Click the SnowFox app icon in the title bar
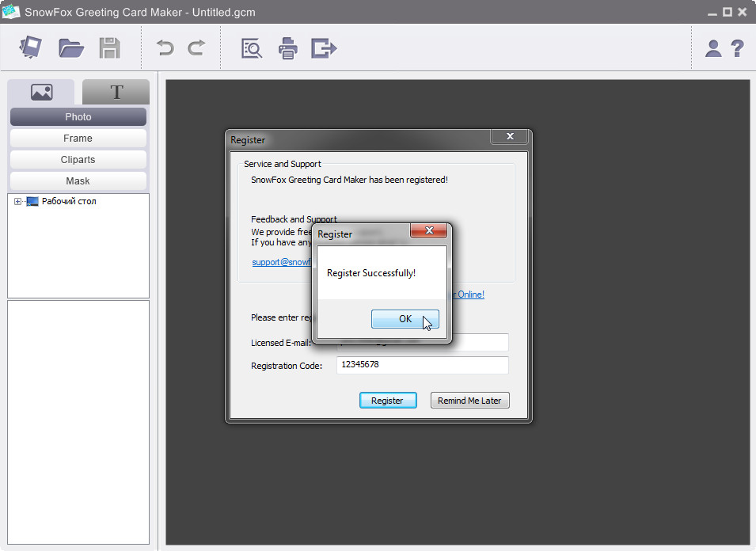The width and height of the screenshot is (756, 551). (x=10, y=12)
